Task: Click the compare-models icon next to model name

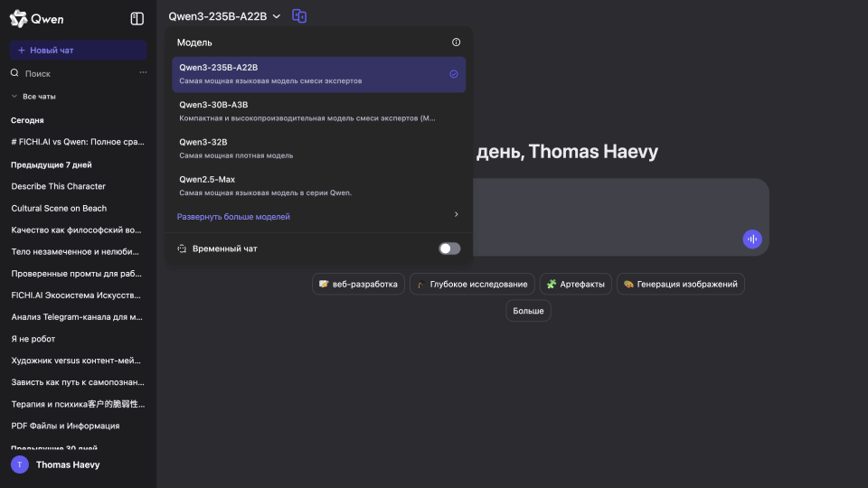Action: 299,16
